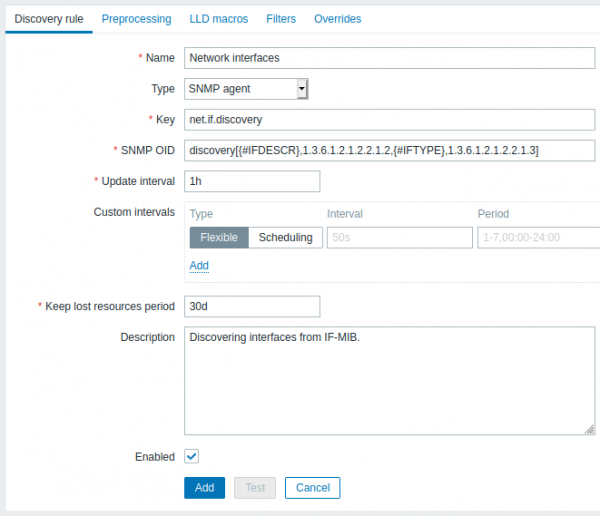The image size is (600, 516).
Task: Click the SNMP OID input field
Action: point(390,150)
